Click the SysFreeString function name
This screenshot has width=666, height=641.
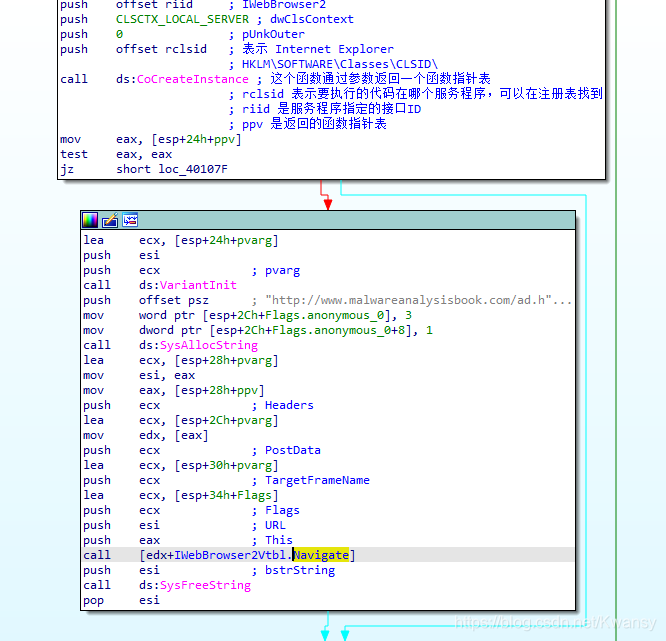pyautogui.click(x=205, y=585)
